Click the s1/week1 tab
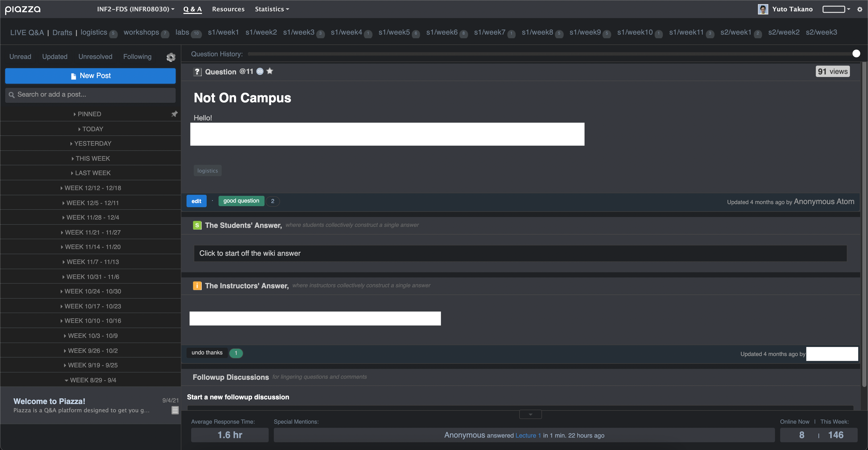This screenshot has width=868, height=450. tap(224, 32)
